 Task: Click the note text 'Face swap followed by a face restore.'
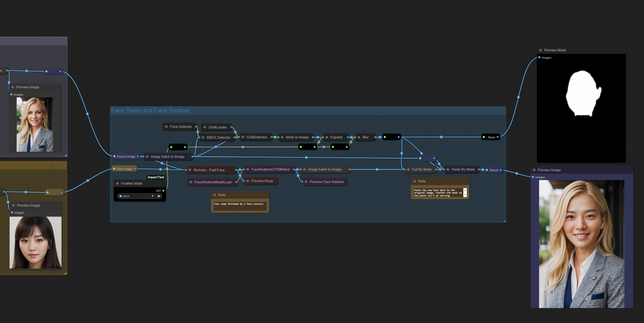[239, 204]
